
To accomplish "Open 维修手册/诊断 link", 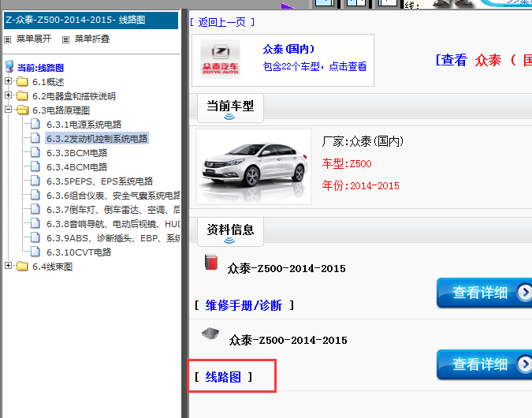I will click(244, 305).
